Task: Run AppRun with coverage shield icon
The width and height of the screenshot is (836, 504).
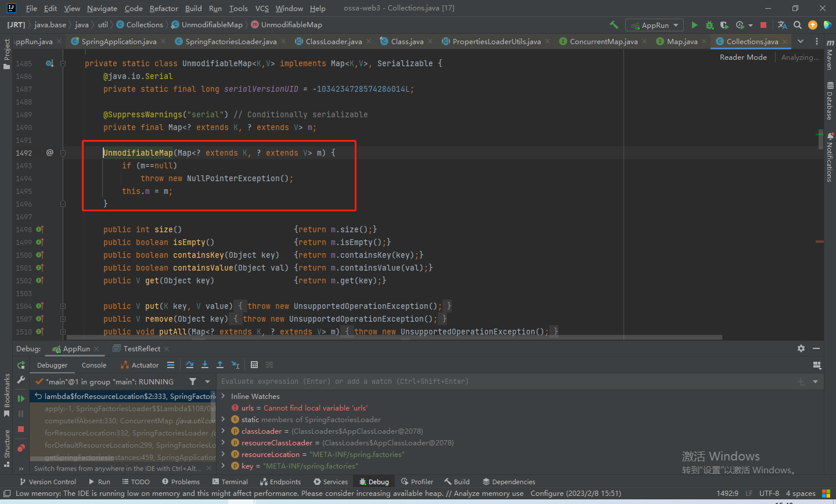Action: 724,25
